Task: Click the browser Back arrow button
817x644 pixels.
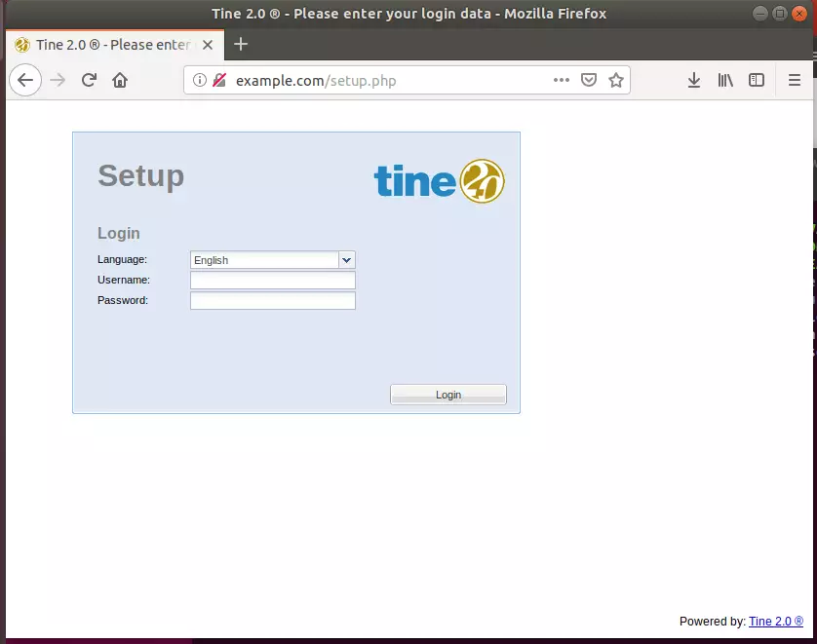Action: click(25, 80)
